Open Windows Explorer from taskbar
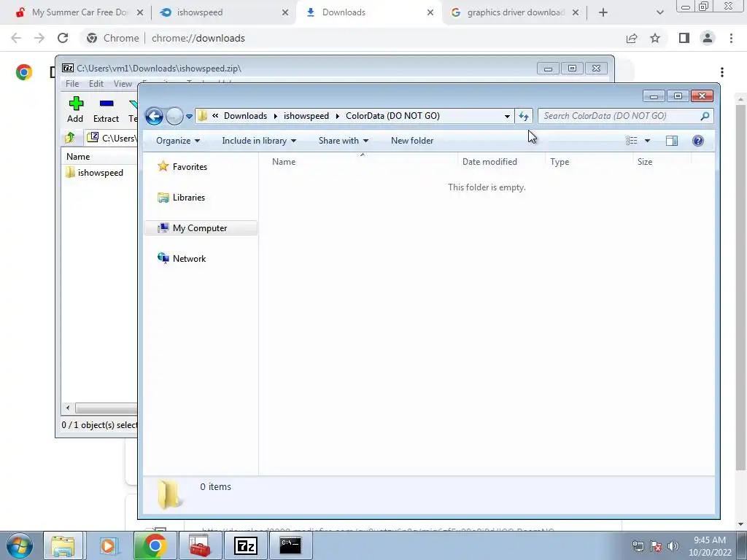747x560 pixels. (x=63, y=545)
